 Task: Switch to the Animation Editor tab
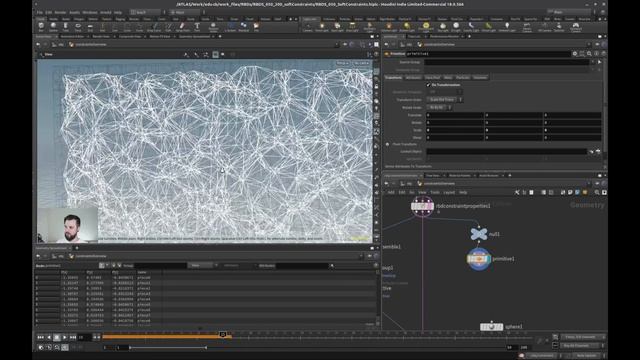pyautogui.click(x=72, y=36)
